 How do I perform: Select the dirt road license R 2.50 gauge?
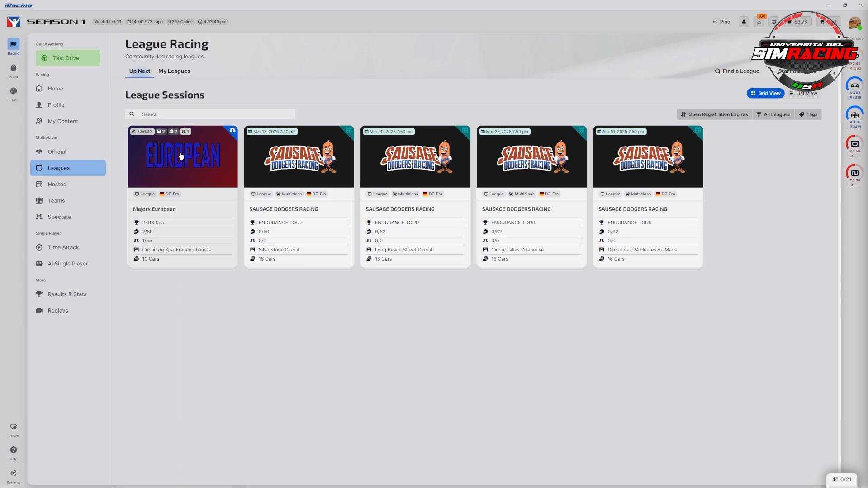coord(854,175)
